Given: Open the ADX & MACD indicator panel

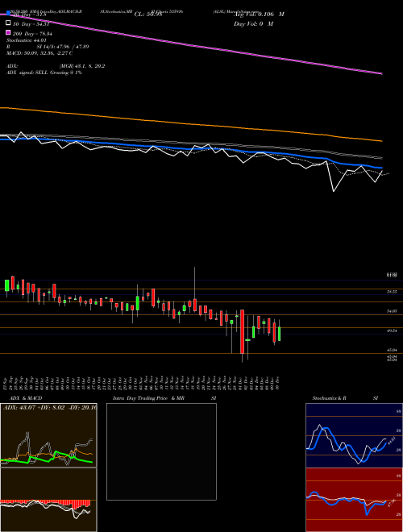Looking at the screenshot, I should point(48,435).
